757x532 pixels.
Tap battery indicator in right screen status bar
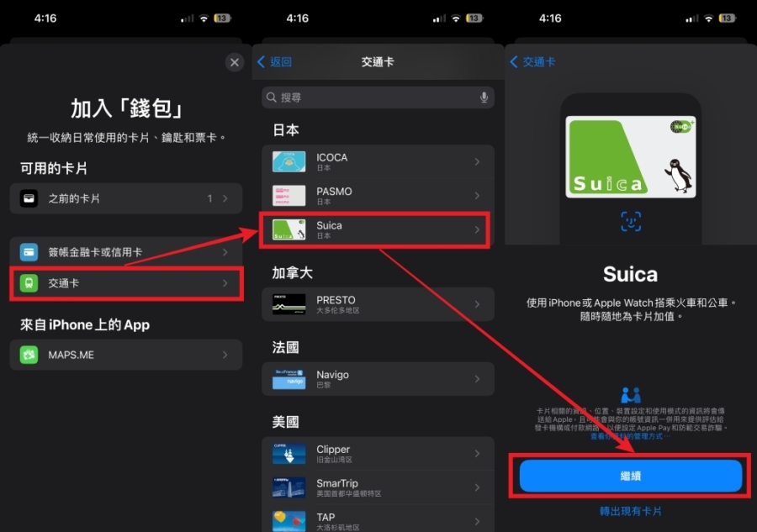[x=728, y=18]
